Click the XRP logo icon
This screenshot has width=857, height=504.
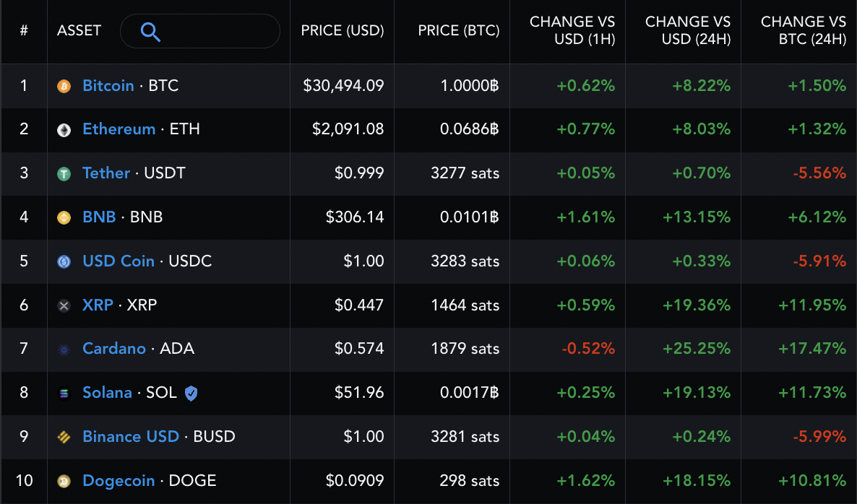pos(64,305)
